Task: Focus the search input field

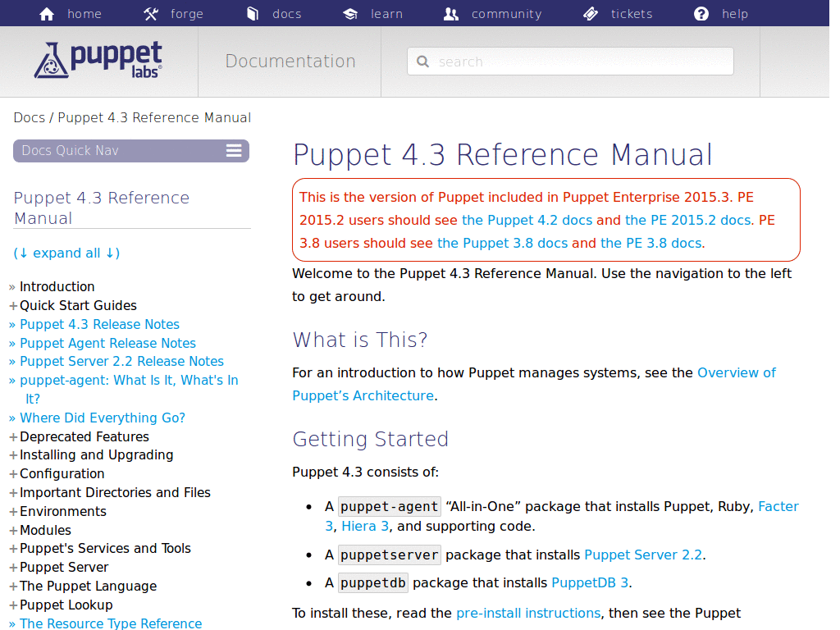Action: (x=571, y=61)
